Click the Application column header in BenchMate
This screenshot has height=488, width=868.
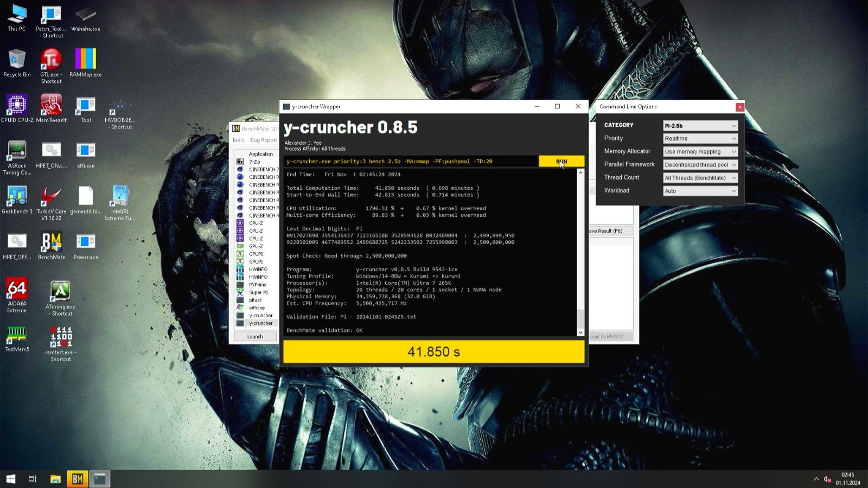[260, 154]
